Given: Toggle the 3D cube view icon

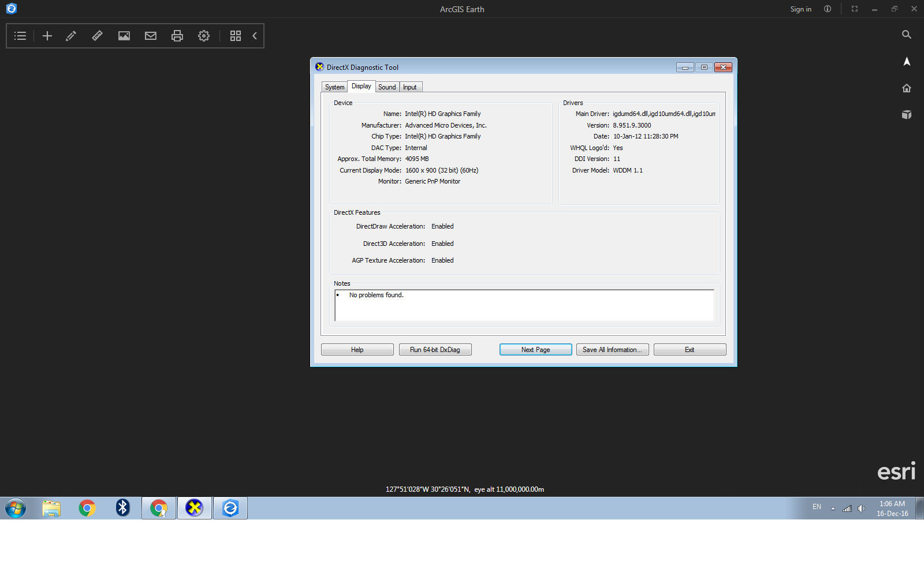Looking at the screenshot, I should point(907,114).
